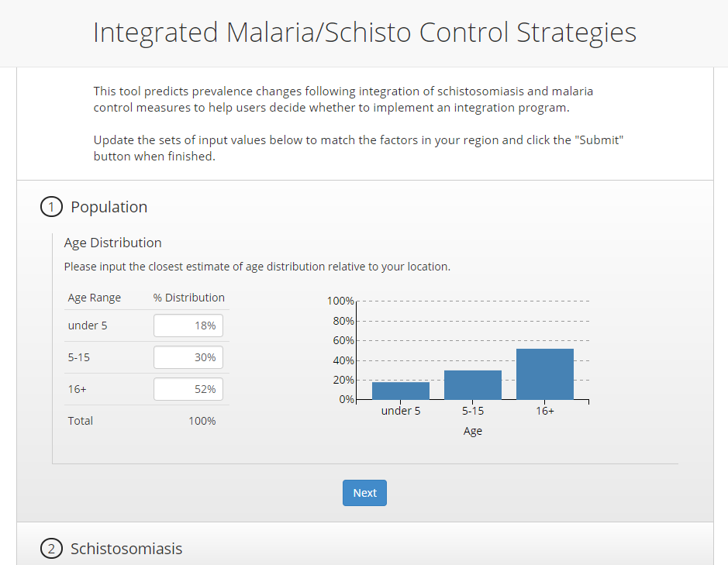This screenshot has height=565, width=728.
Task: Click the Integrated Malaria/Schisto Control Strategies title
Action: point(364,33)
